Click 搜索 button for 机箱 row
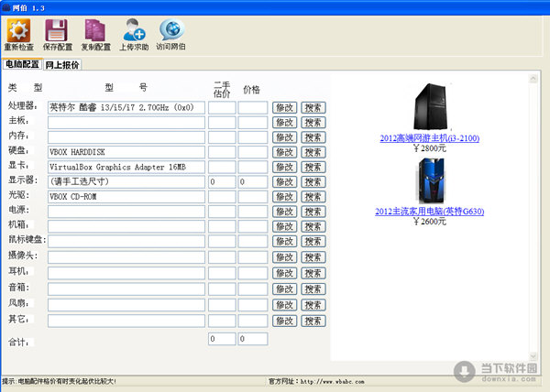The height and width of the screenshot is (392, 550). point(313,226)
